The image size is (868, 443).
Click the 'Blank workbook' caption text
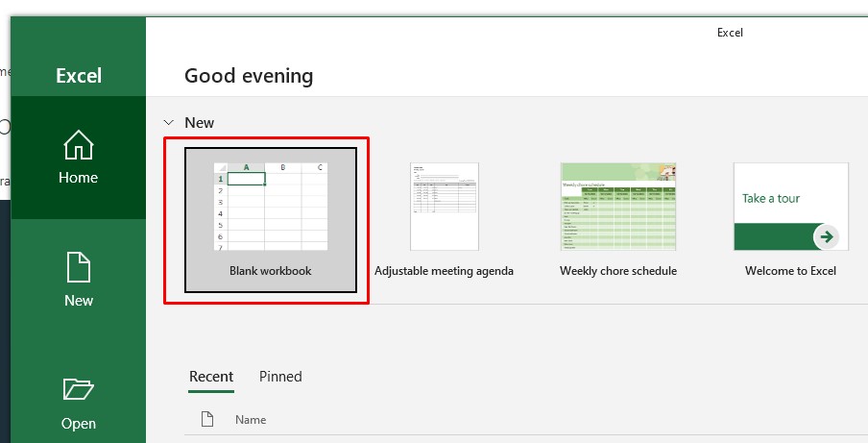(270, 271)
